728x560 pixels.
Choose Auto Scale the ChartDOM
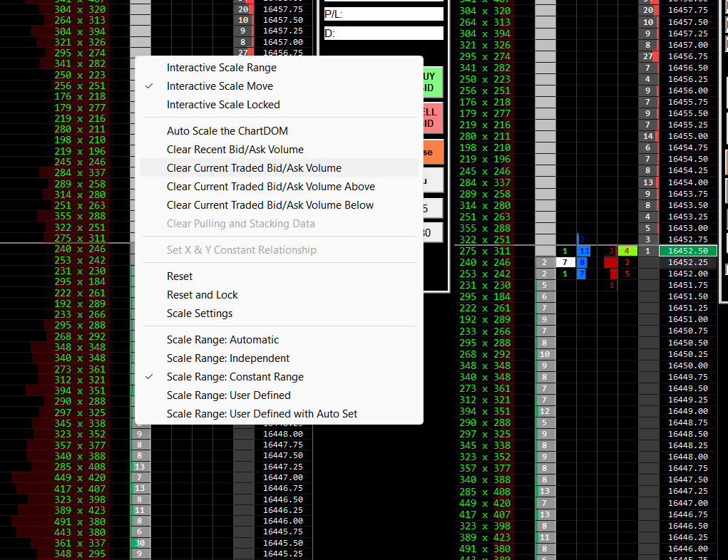227,131
